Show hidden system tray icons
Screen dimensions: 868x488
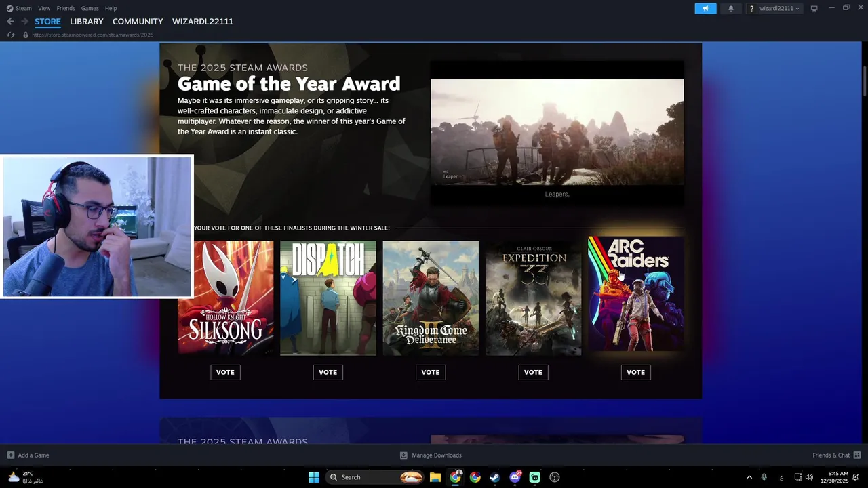point(749,477)
